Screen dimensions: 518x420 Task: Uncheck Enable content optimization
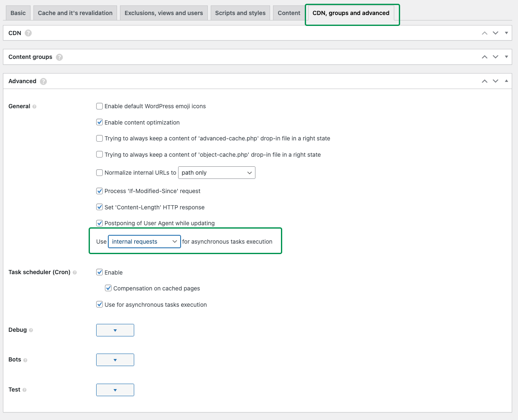pos(100,122)
